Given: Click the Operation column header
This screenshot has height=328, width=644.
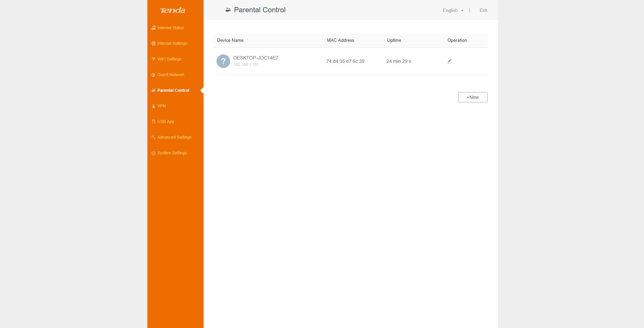Looking at the screenshot, I should [x=457, y=40].
